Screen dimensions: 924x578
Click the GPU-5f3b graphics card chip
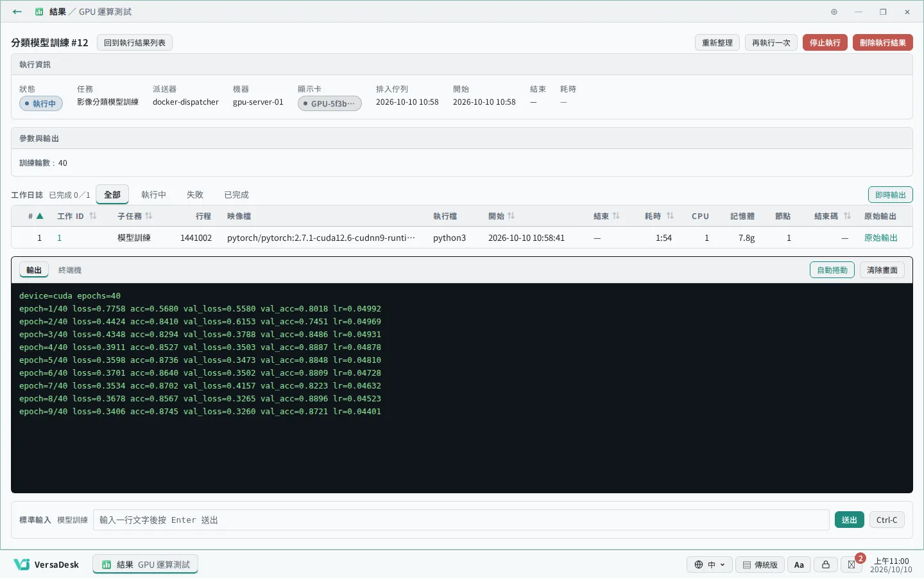(330, 103)
